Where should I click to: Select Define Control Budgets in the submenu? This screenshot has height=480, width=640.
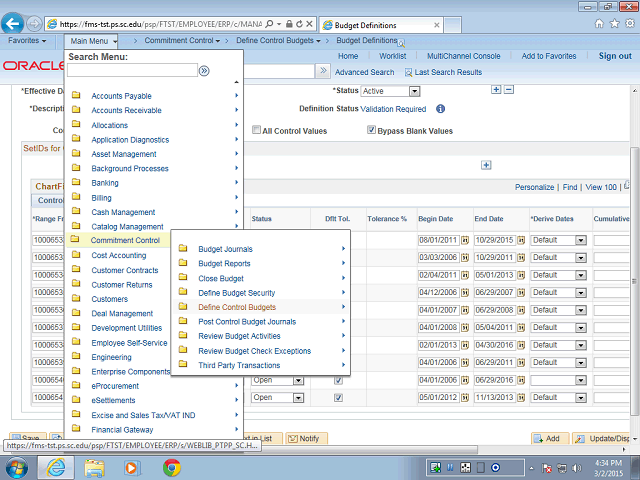coord(237,307)
